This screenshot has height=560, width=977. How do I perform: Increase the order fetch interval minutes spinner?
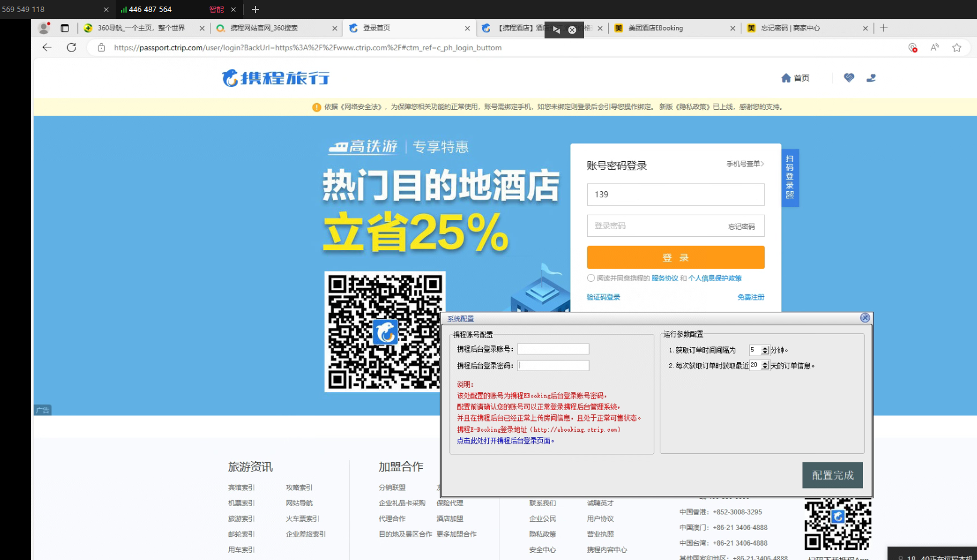(x=765, y=348)
